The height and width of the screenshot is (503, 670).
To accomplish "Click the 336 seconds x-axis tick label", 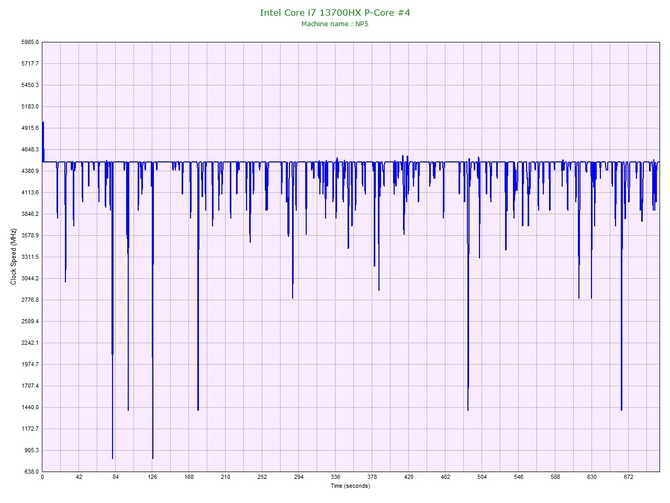I will click(335, 477).
